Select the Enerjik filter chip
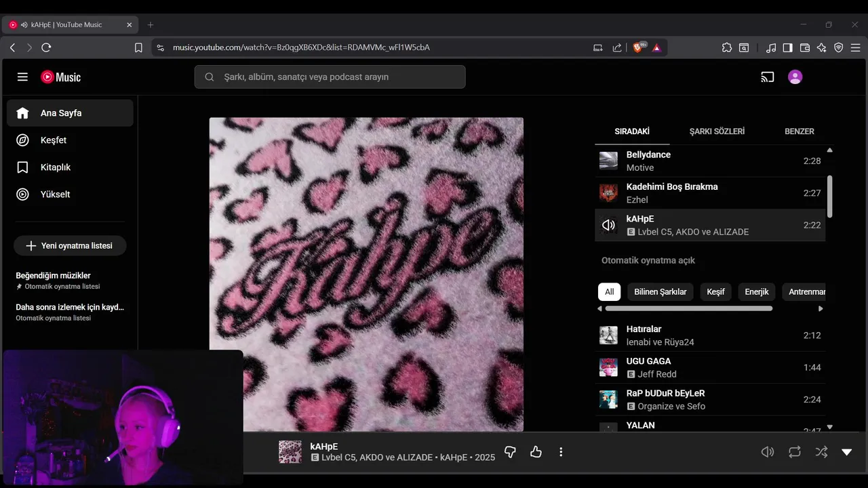The height and width of the screenshot is (488, 868). pos(757,291)
